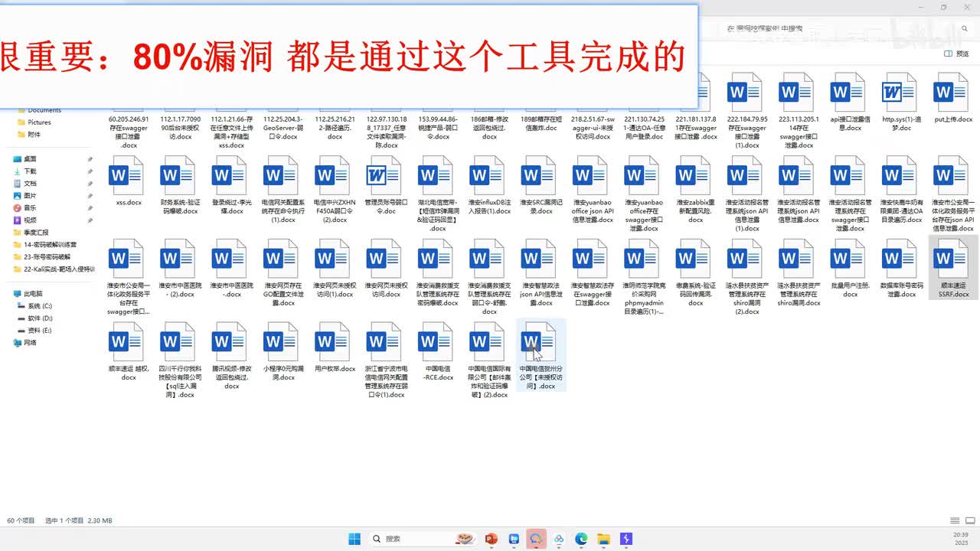Open File Explorer from the taskbar
This screenshot has width=980, height=551.
[x=603, y=539]
